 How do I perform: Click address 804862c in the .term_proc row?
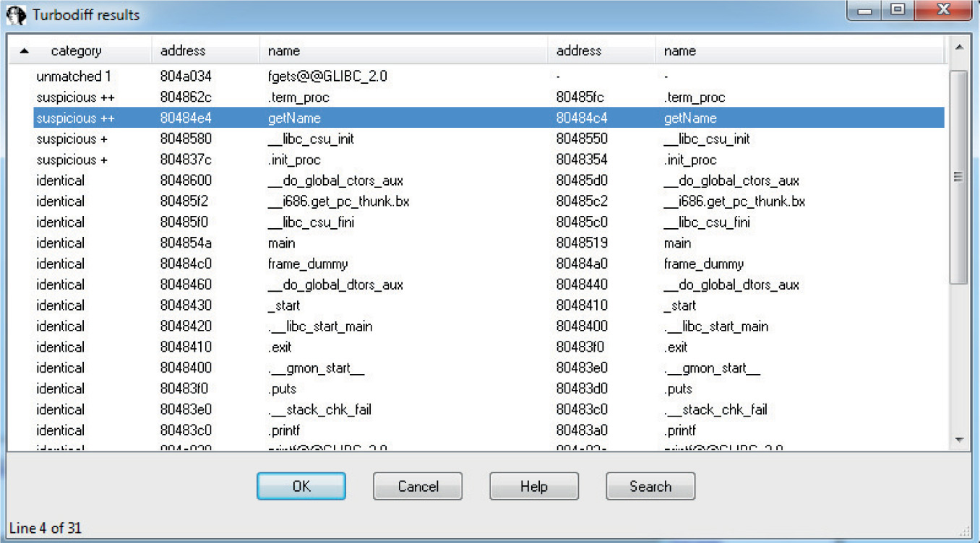[x=186, y=97]
